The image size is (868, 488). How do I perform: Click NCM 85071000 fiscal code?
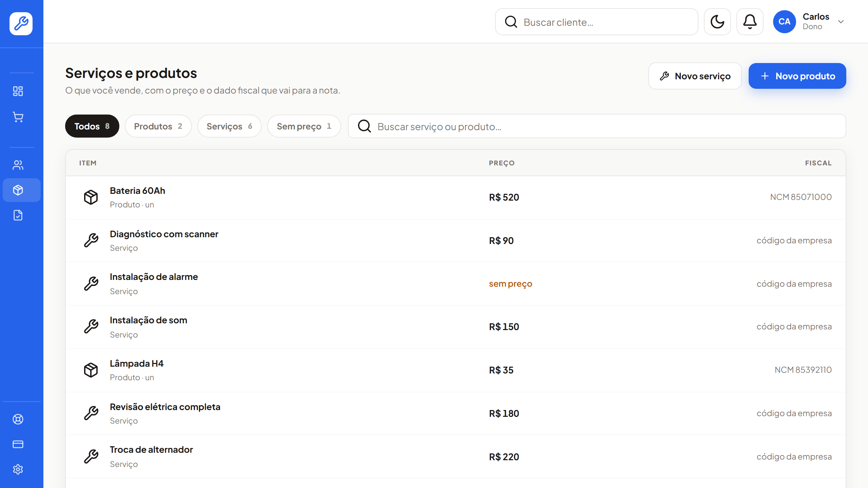[801, 197]
